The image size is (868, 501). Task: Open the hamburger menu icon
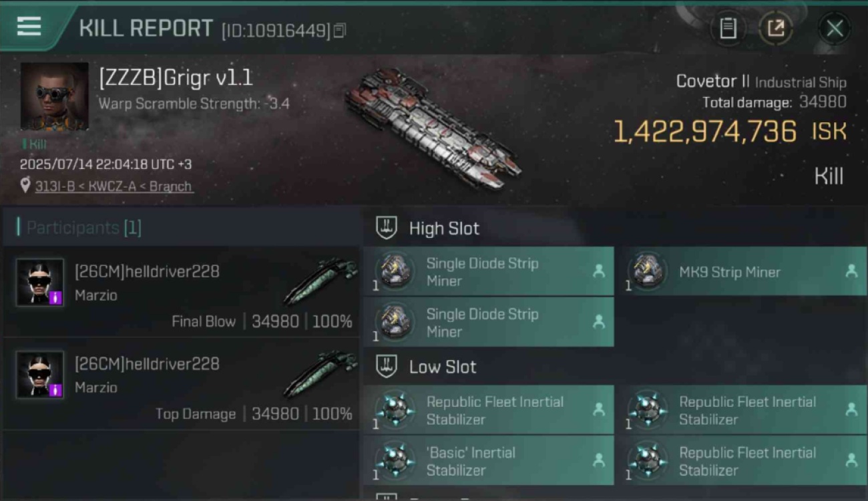pos(29,27)
